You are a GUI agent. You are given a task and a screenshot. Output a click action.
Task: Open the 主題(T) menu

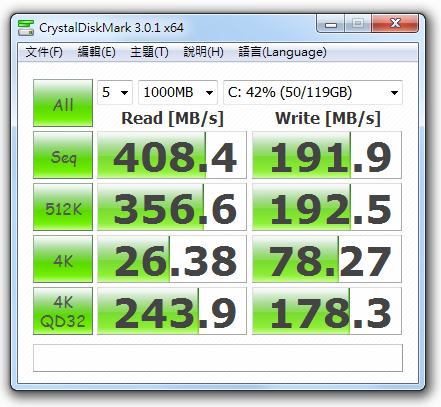(149, 52)
